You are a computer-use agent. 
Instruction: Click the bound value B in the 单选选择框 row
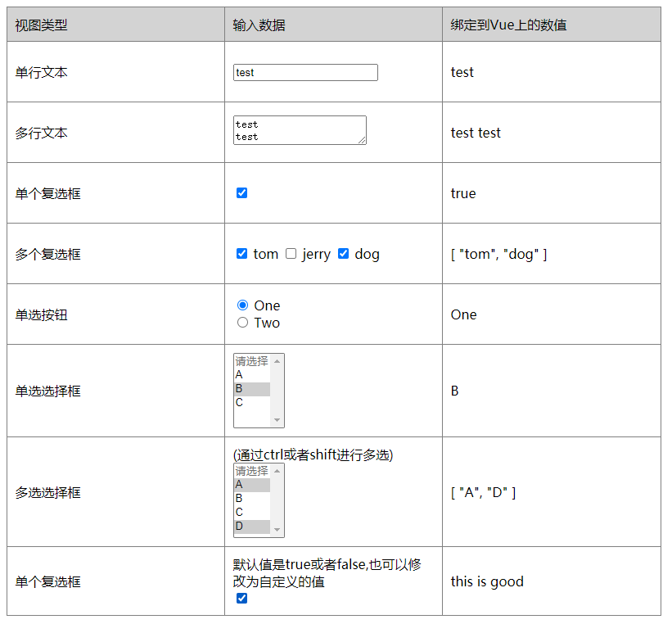(454, 391)
